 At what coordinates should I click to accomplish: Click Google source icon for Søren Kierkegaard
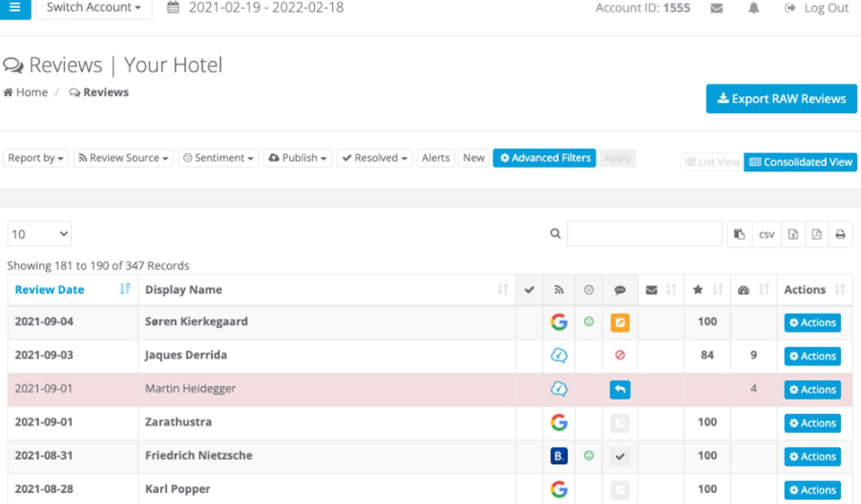click(559, 322)
